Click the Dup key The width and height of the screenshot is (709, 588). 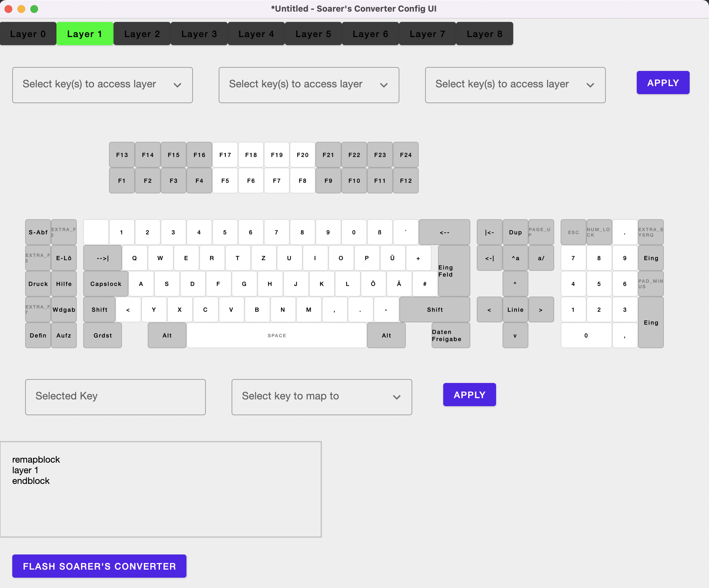click(515, 232)
